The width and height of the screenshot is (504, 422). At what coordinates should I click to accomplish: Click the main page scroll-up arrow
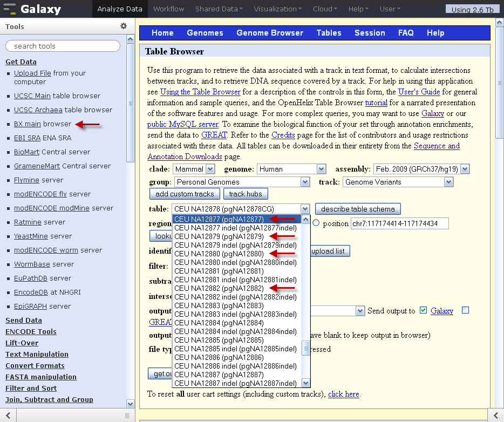pyautogui.click(x=499, y=23)
